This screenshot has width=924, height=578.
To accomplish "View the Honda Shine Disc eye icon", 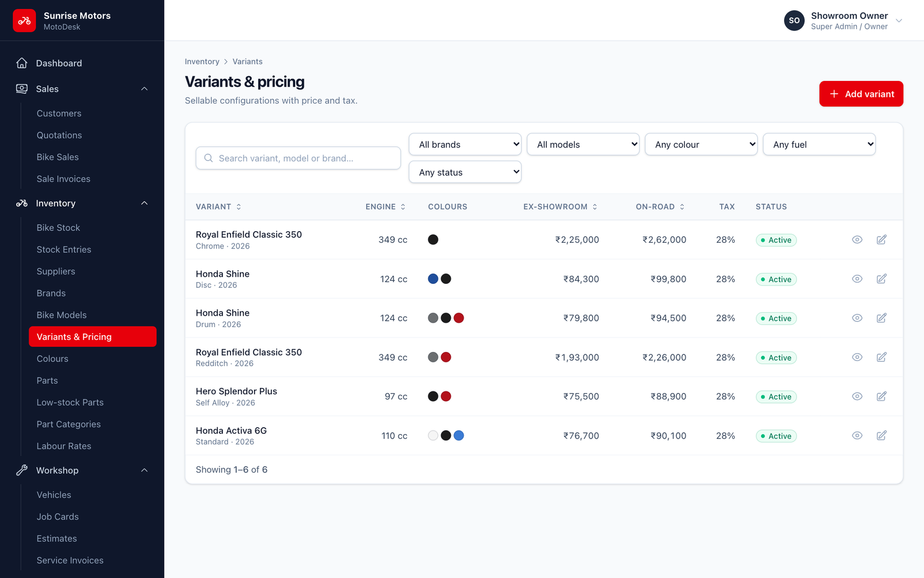I will 857,279.
